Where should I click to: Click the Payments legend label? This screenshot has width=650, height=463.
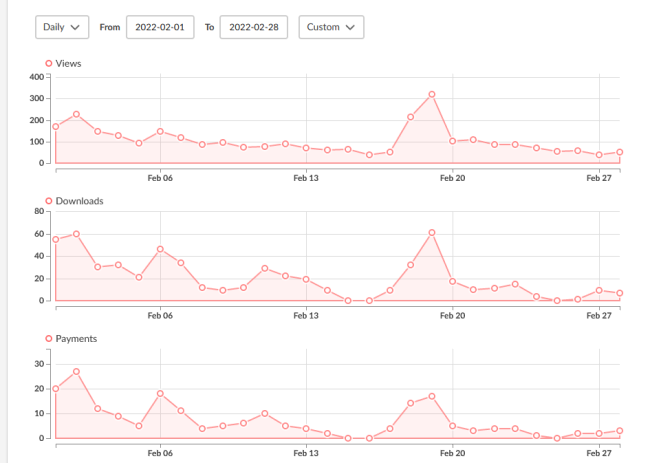pyautogui.click(x=76, y=339)
